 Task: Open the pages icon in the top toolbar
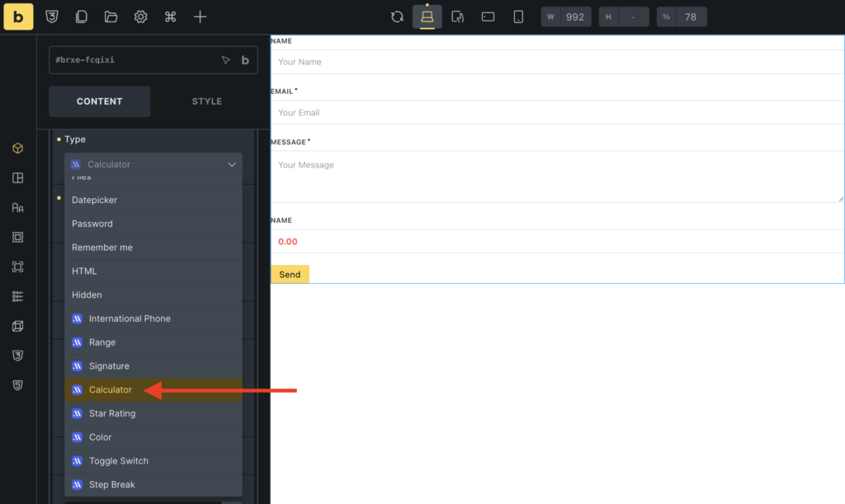[82, 16]
